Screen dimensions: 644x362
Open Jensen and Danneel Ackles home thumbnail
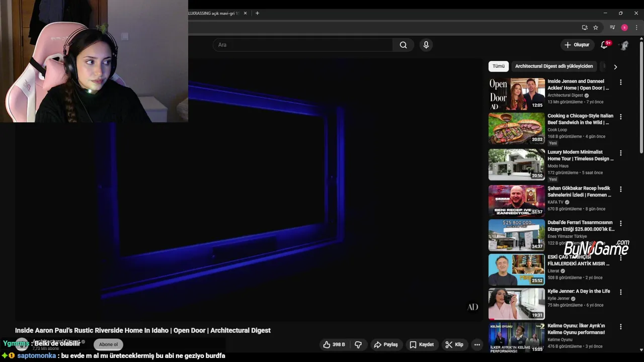(516, 94)
